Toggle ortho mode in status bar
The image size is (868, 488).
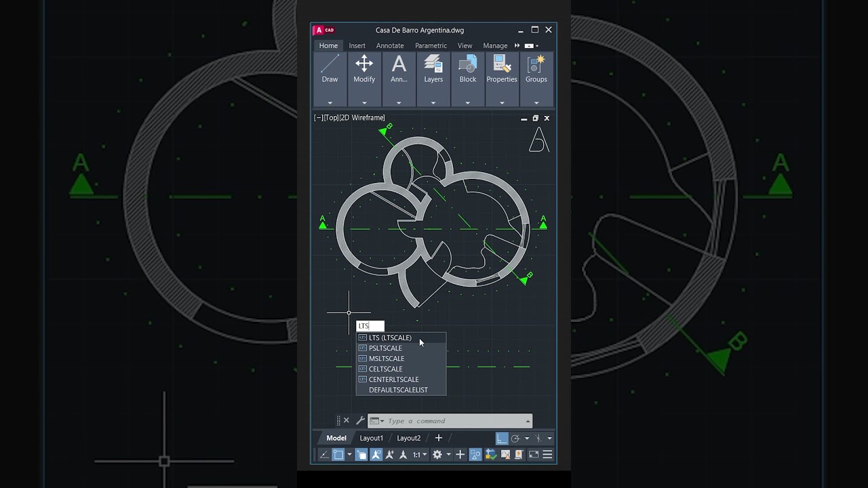(502, 438)
